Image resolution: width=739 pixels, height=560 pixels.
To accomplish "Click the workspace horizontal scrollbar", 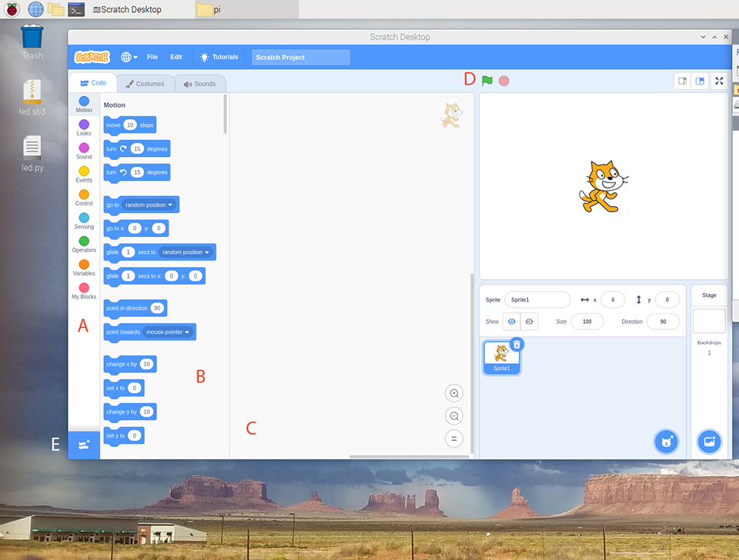I will [409, 456].
